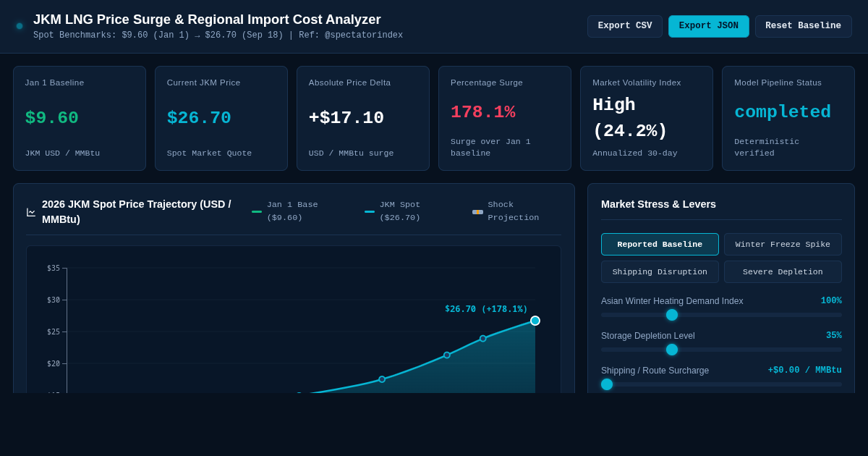Click the $26.70 (+178.1%) chart annotation

point(486,309)
